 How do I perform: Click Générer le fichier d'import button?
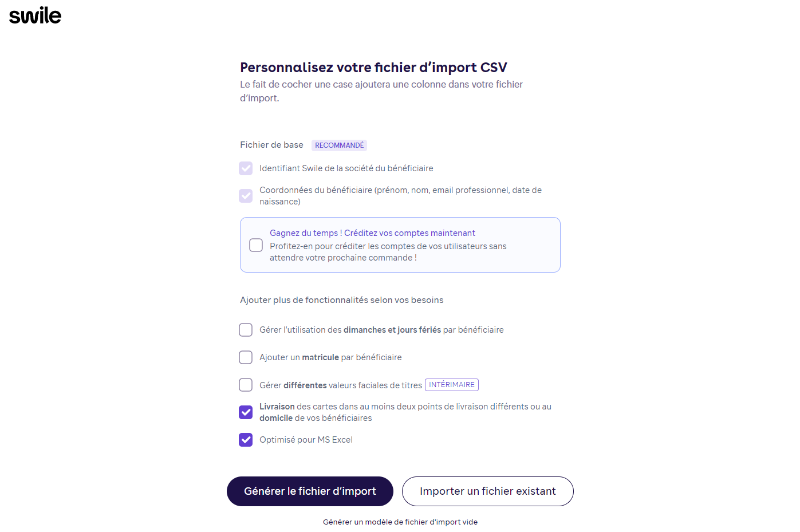[310, 491]
